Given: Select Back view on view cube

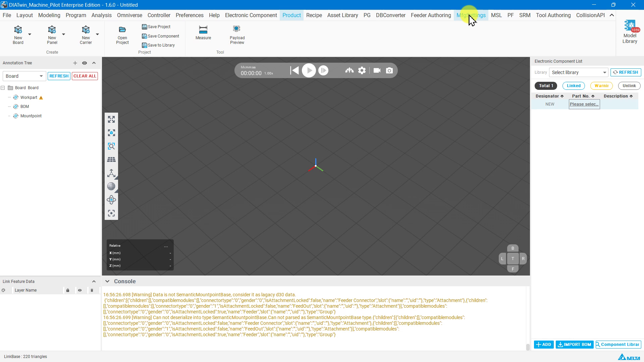Looking at the screenshot, I should [513, 248].
